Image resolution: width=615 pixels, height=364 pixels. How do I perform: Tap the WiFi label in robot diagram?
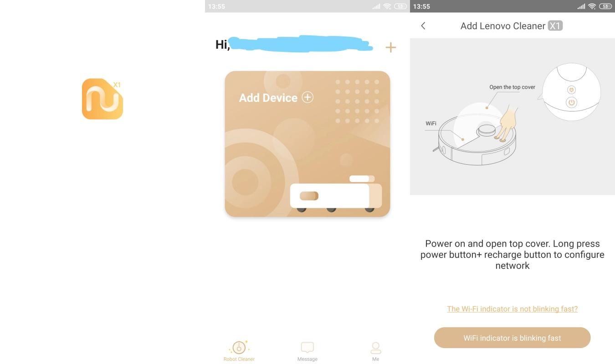pyautogui.click(x=431, y=123)
